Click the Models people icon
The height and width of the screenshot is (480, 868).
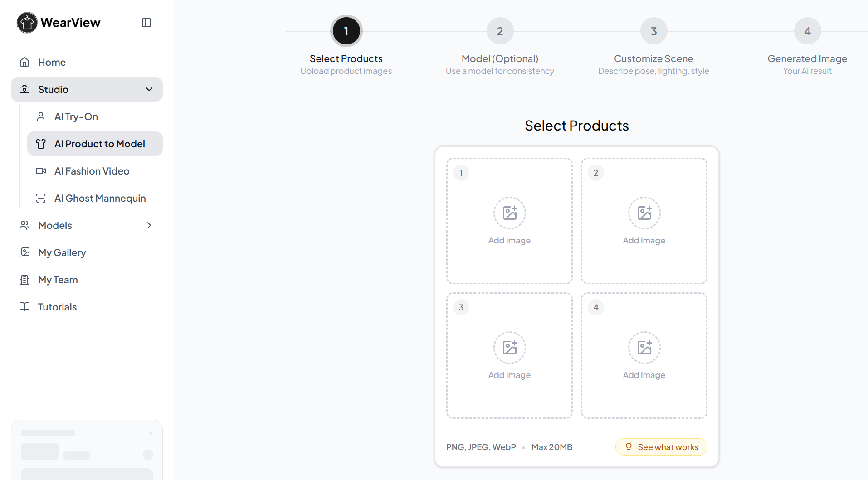click(24, 225)
